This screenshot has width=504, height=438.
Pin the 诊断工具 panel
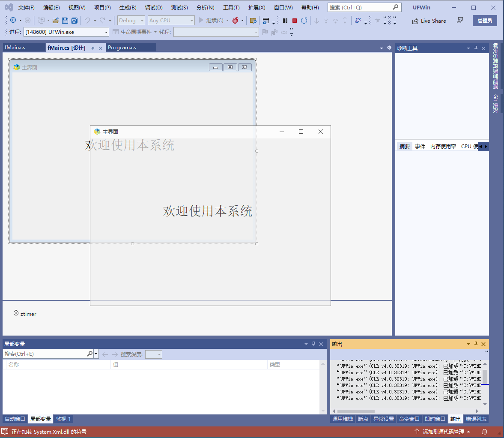click(476, 48)
